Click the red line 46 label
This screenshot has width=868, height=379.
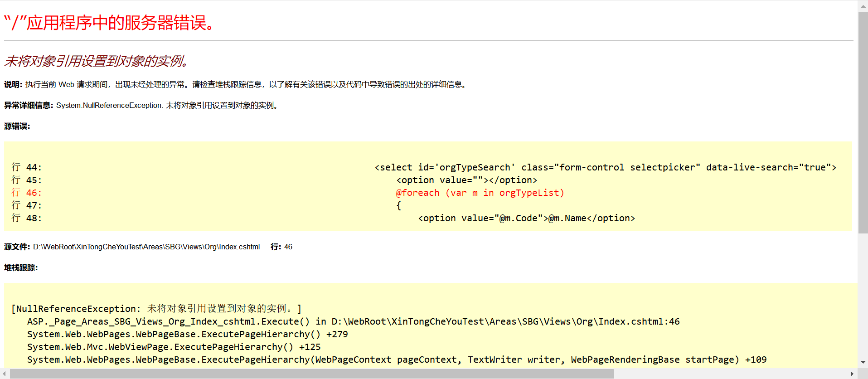tap(27, 193)
